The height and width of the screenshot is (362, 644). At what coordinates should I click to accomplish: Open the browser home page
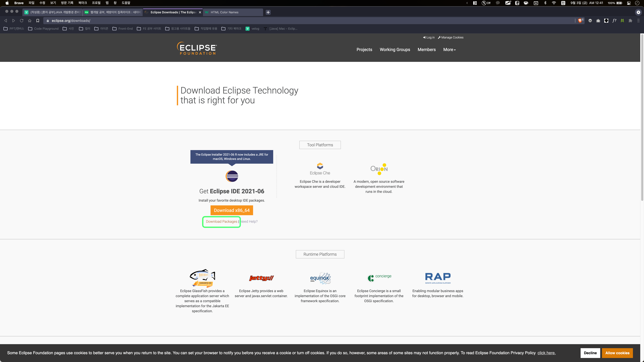30,21
